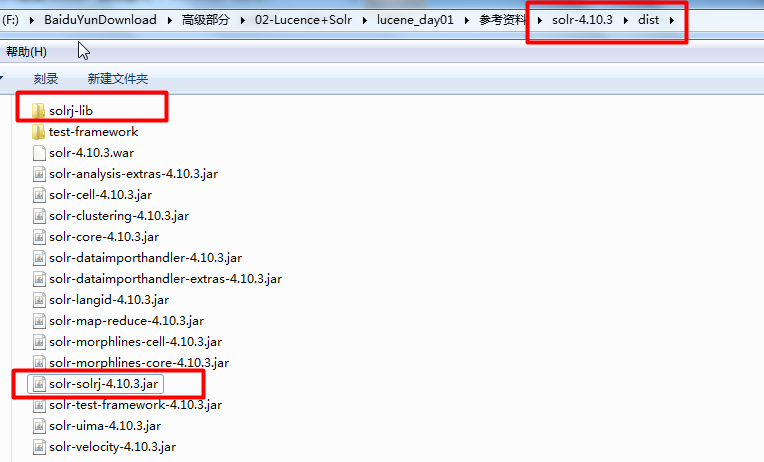
Task: Select the file name solr-uima-4.10.3.jar
Action: pos(105,426)
